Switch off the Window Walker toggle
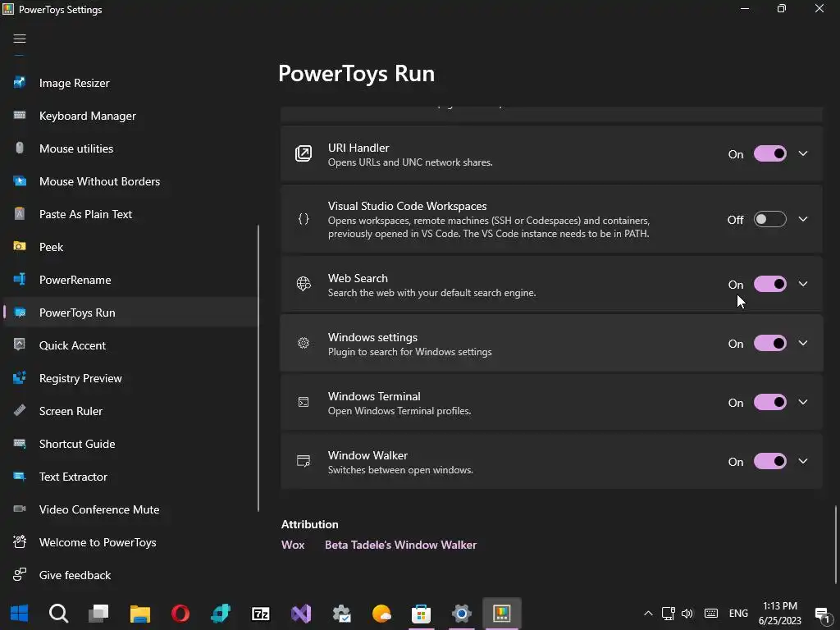Viewport: 840px width, 630px height. (769, 461)
